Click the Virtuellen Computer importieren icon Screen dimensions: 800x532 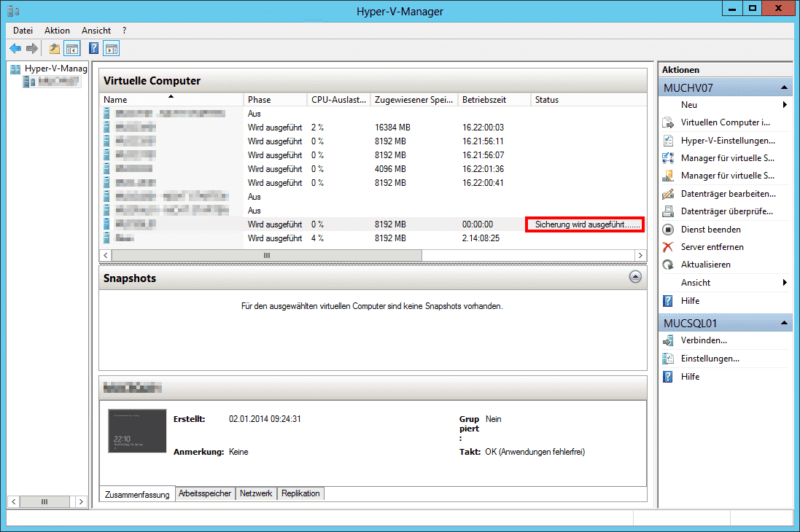tap(668, 122)
